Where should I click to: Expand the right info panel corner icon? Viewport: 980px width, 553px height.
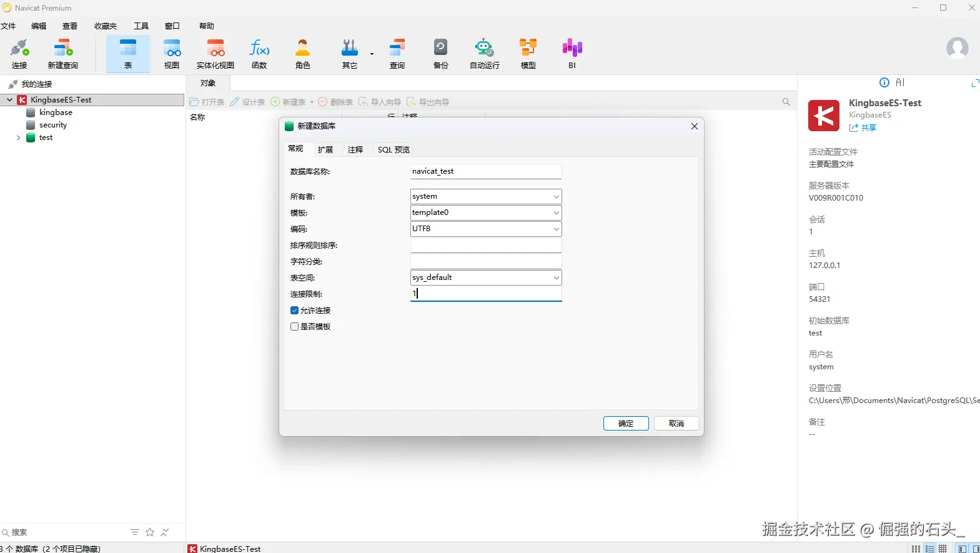975,83
